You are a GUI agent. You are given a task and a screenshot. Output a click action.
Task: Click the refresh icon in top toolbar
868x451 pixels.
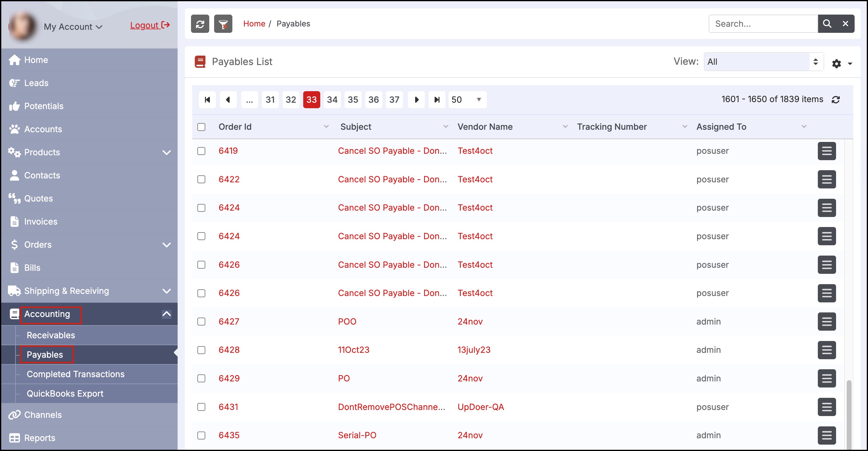pos(200,24)
